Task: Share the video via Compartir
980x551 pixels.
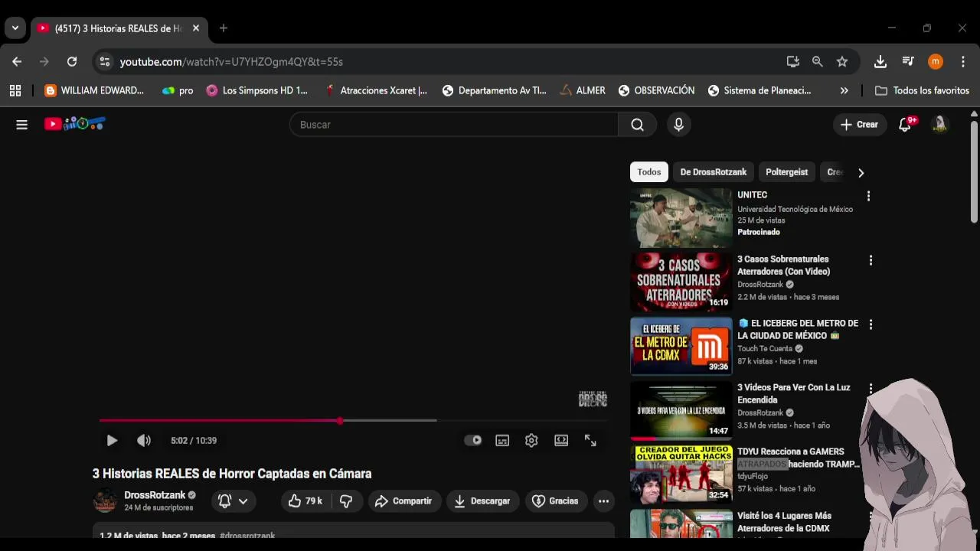Action: pyautogui.click(x=404, y=500)
